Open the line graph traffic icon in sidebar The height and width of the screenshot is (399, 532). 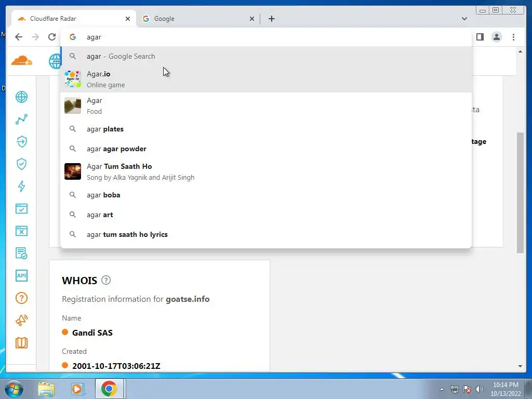[x=21, y=119]
